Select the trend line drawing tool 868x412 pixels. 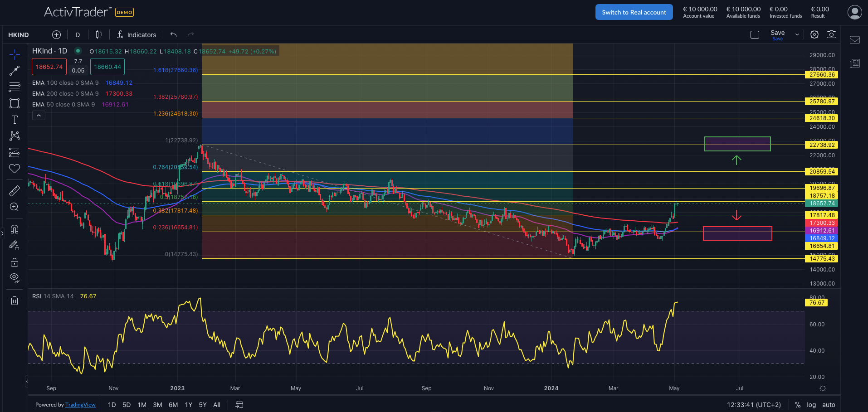click(x=15, y=71)
